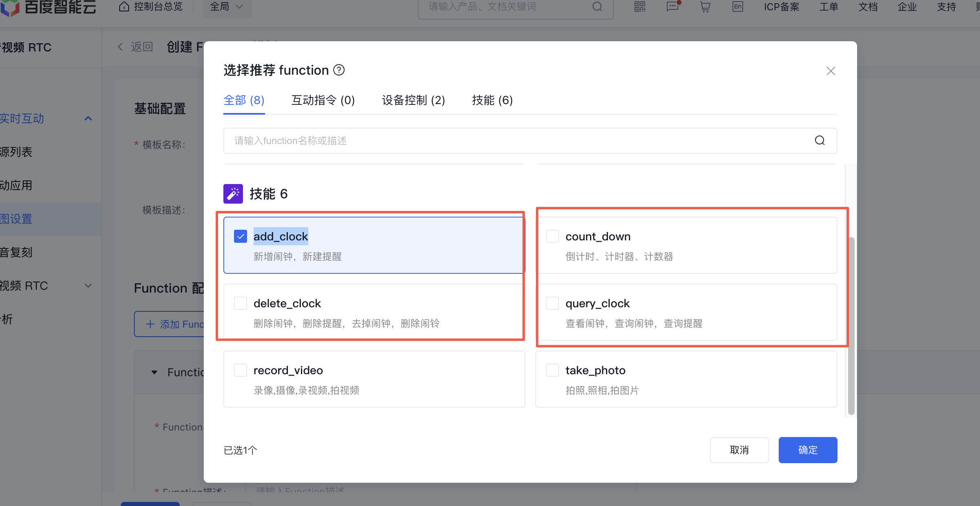Open the QR code icon in top bar
The height and width of the screenshot is (506, 980).
[640, 7]
